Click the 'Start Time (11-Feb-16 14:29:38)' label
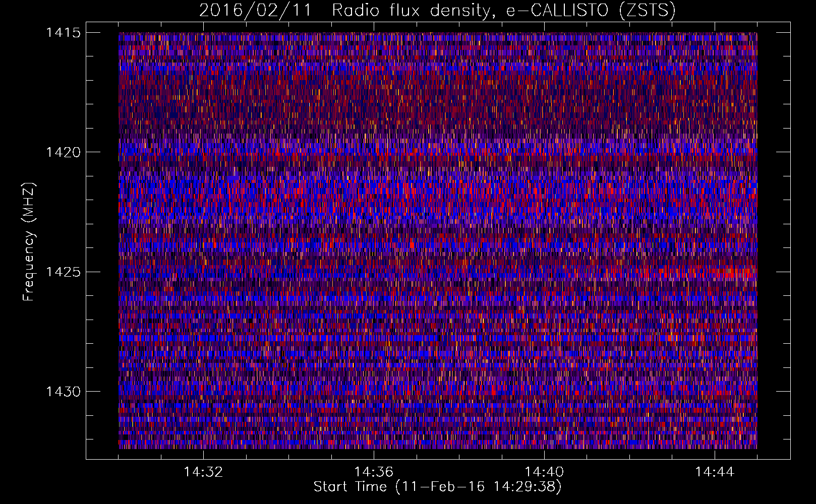Viewport: 816px width, 504px height. pos(437,487)
